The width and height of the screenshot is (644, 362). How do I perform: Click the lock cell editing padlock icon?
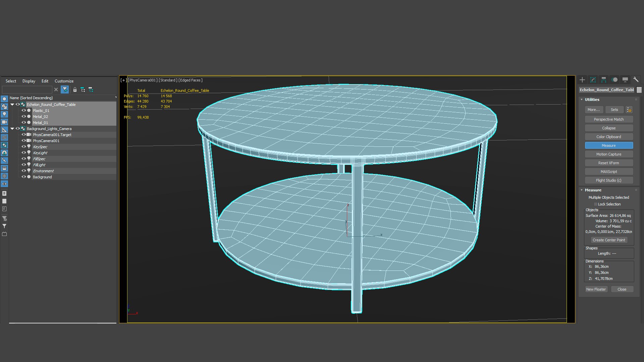pyautogui.click(x=75, y=89)
